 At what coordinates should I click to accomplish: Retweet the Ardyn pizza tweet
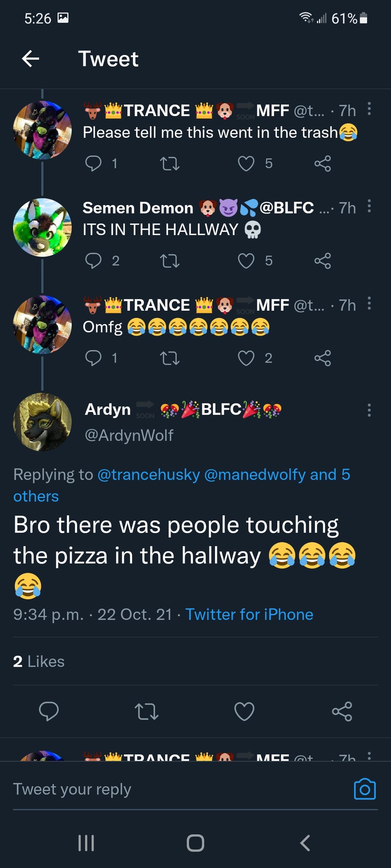146,711
